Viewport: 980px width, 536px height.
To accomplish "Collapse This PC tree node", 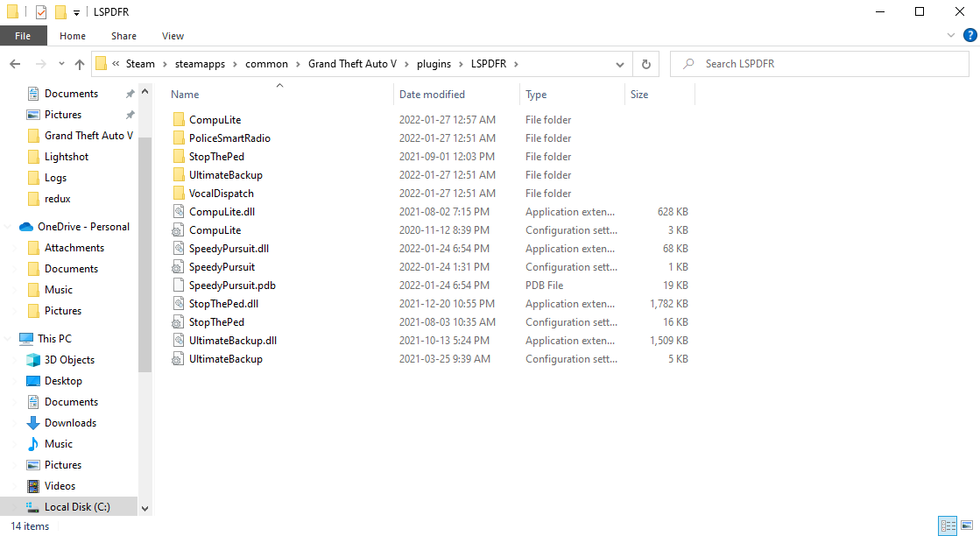I will (8, 339).
